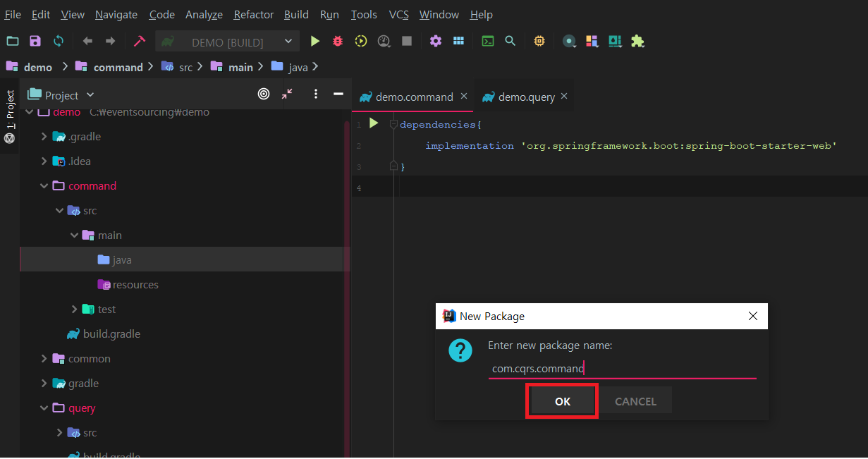Click the Synchronize refresh icon
The image size is (868, 459).
[59, 42]
